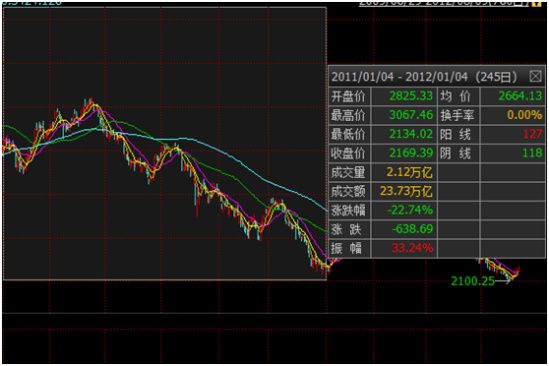Select the 最高价 label cell
This screenshot has width=549, height=366.
click(348, 115)
